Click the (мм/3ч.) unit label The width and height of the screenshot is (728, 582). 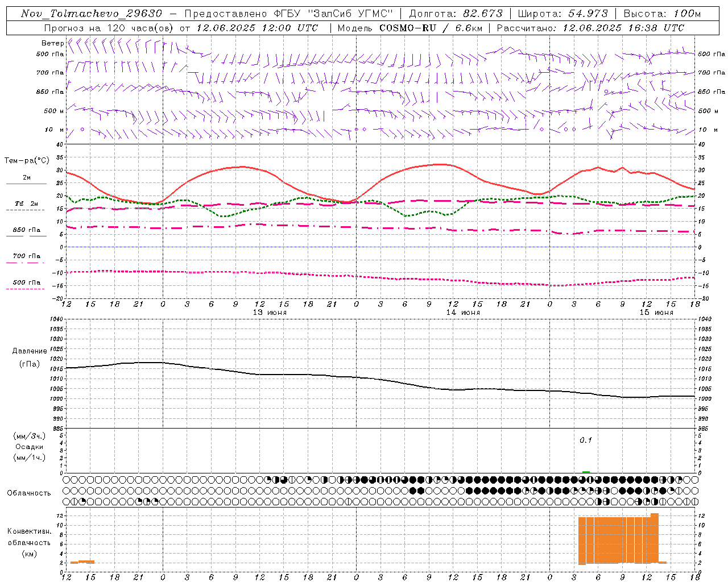point(30,436)
